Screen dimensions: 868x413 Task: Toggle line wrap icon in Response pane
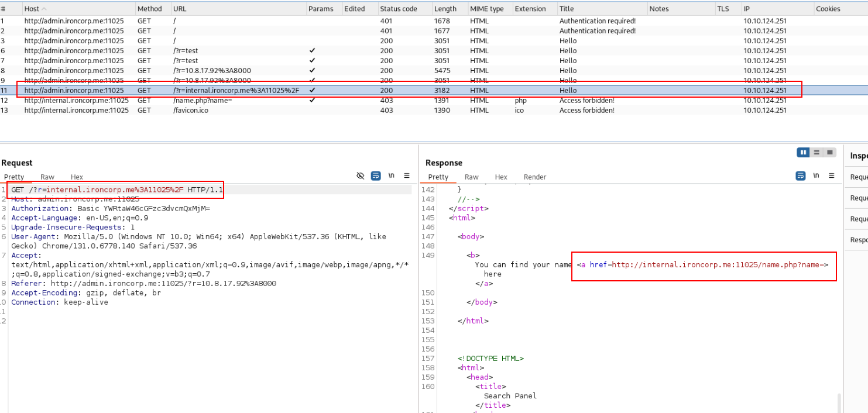click(800, 176)
